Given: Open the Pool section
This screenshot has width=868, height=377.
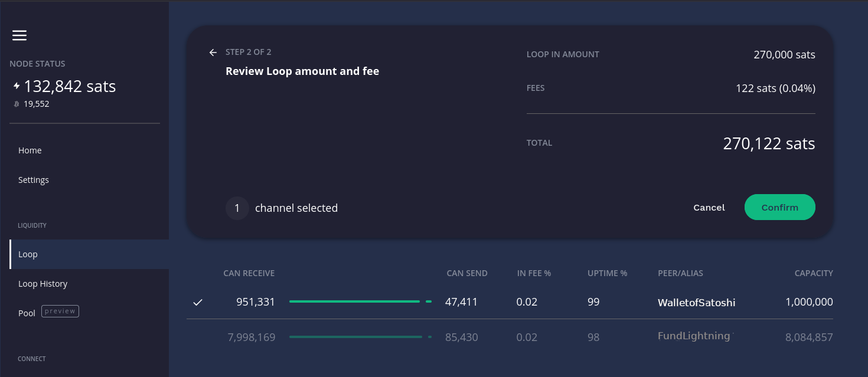Looking at the screenshot, I should (x=27, y=313).
